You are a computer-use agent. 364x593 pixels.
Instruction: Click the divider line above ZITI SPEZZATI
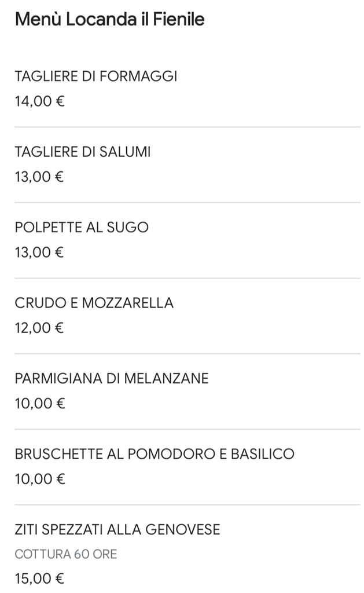point(187,504)
